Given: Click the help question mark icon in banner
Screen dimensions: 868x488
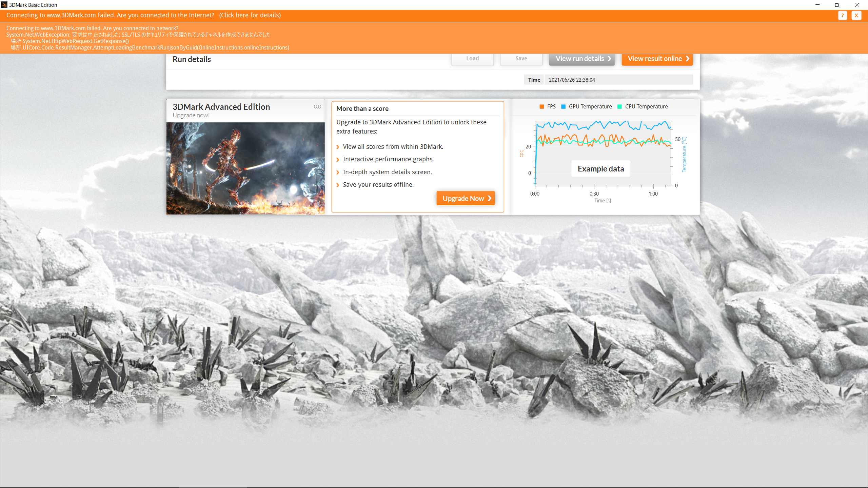Looking at the screenshot, I should tap(842, 15).
